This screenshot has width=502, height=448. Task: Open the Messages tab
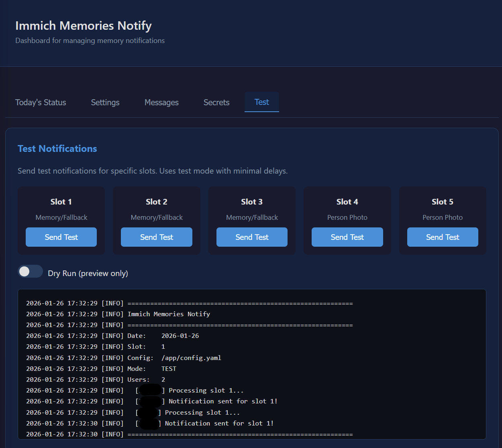161,102
